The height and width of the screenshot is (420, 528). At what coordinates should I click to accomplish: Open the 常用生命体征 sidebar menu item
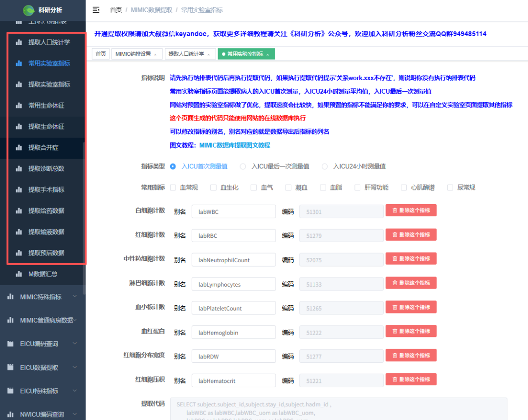[43, 105]
